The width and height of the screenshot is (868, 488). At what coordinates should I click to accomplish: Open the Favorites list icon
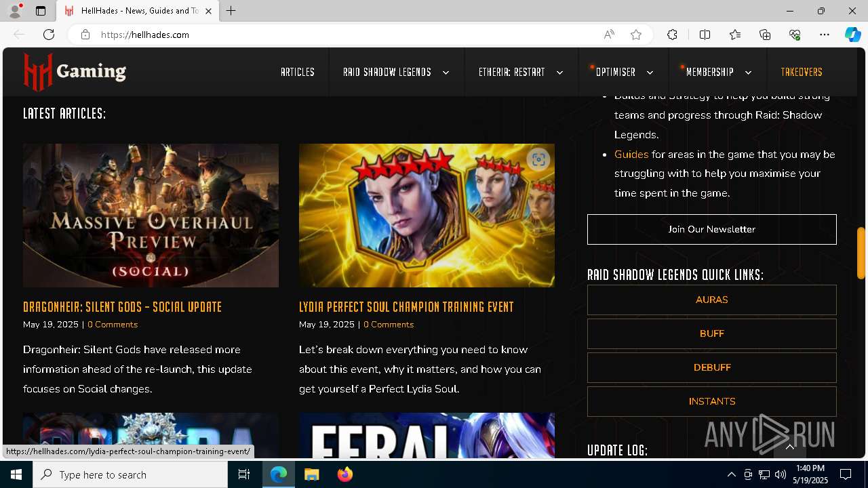click(x=735, y=35)
